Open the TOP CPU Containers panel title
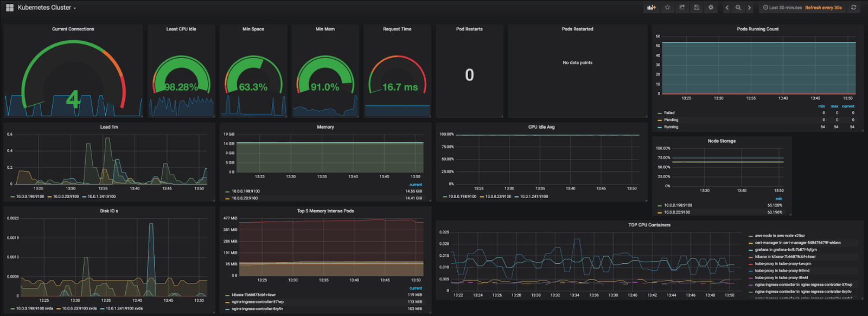 coord(649,225)
